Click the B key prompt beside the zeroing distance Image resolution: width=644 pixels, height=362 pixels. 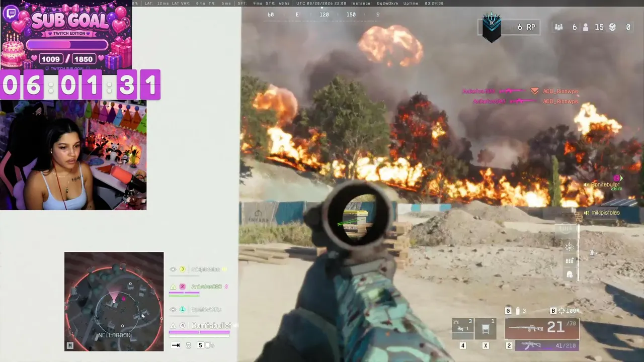[x=553, y=311]
